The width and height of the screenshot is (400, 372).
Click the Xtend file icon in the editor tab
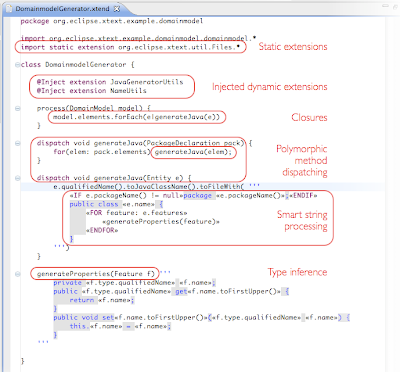[x=9, y=9]
